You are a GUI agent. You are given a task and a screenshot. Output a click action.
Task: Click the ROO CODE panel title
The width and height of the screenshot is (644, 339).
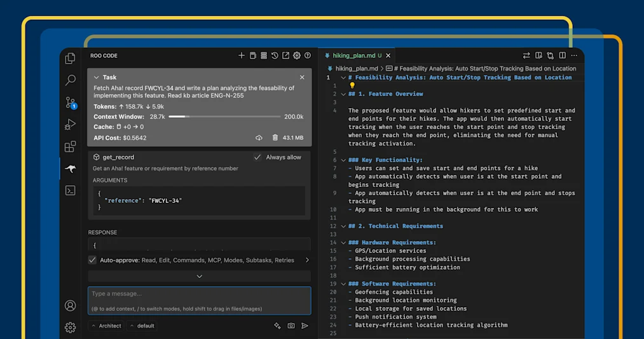[x=104, y=55]
